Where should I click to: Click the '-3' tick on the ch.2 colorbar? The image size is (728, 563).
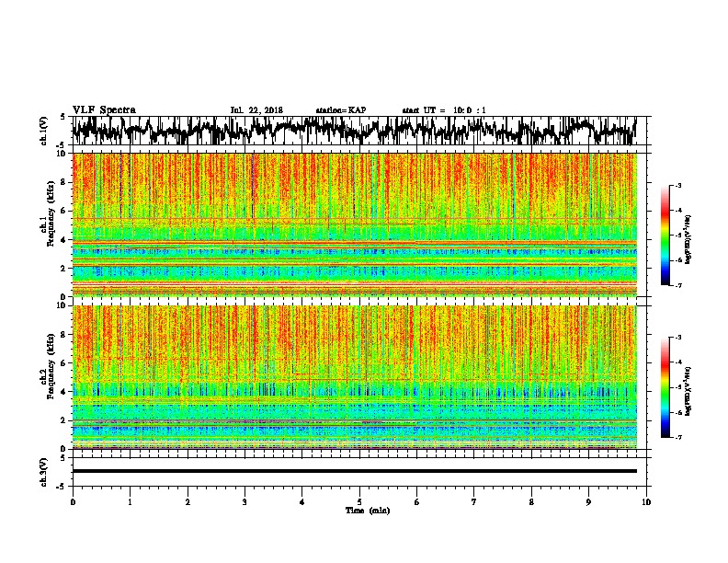pyautogui.click(x=677, y=338)
